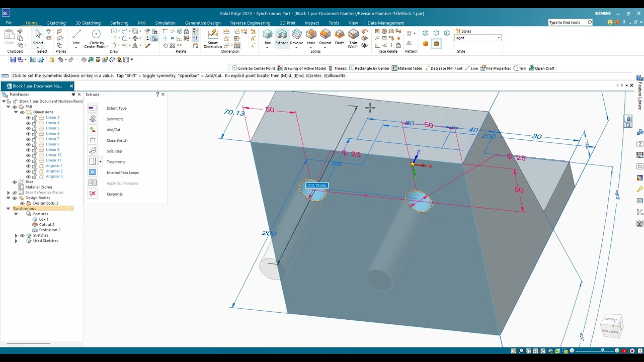Open the Surfacing ribbon tab
The width and height of the screenshot is (644, 362).
point(119,23)
